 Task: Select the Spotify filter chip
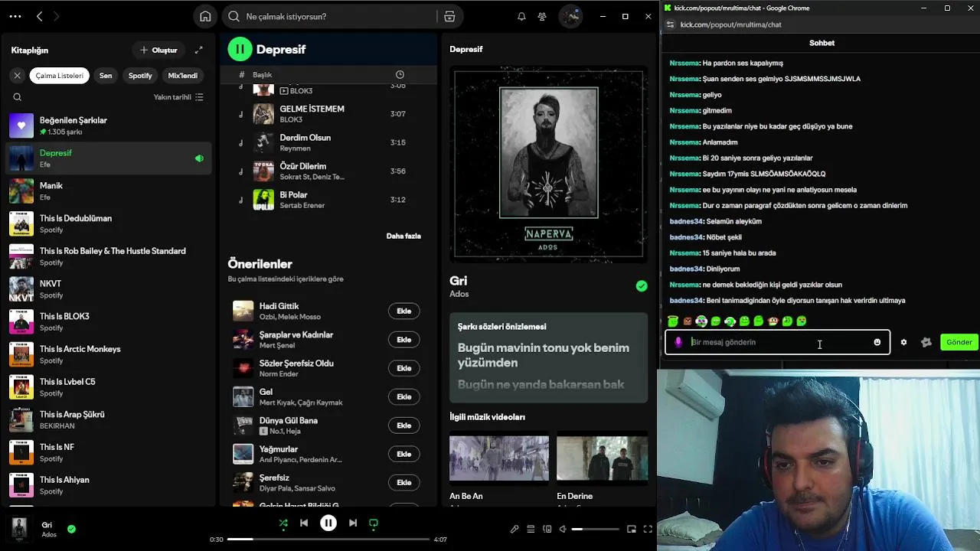click(140, 76)
